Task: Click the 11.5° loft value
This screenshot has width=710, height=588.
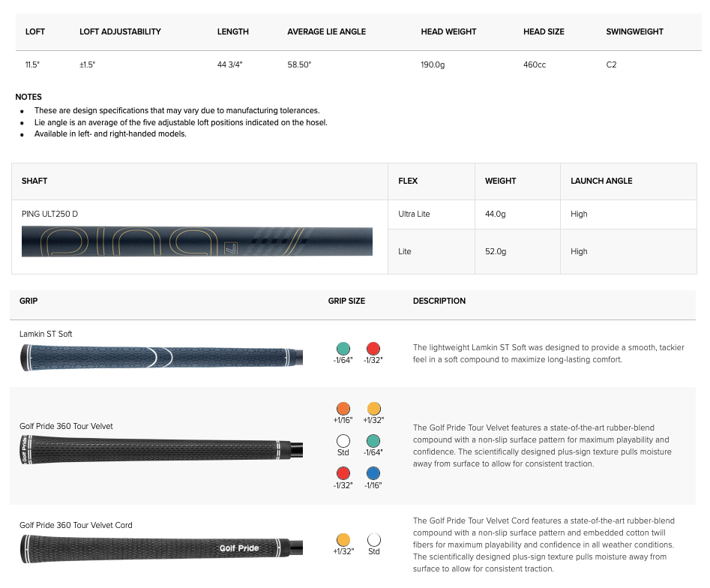Action: (x=32, y=64)
